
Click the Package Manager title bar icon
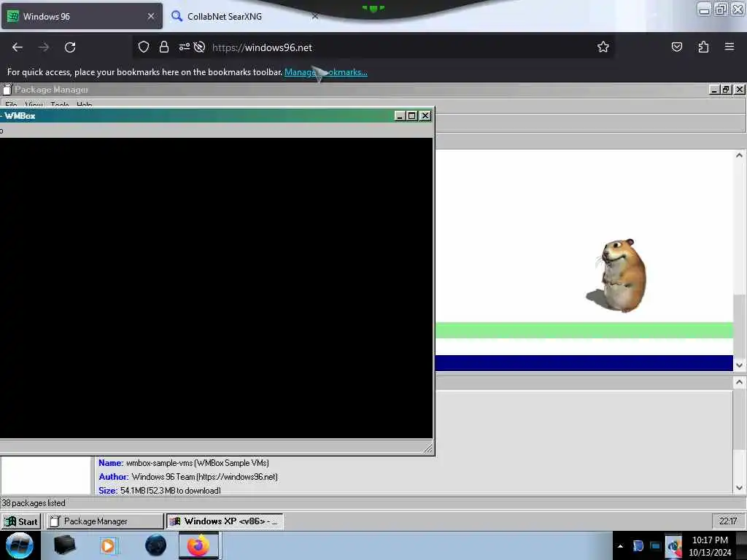click(7, 90)
